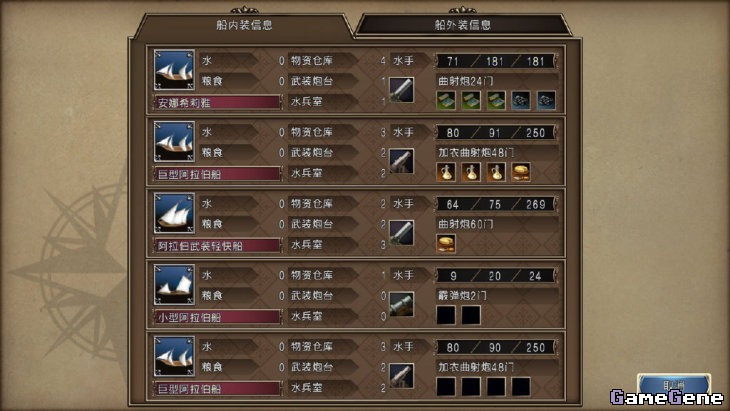This screenshot has height=411, width=730.
Task: Click the cannon icon in the 80/91/250 sailor row
Action: coord(401,161)
